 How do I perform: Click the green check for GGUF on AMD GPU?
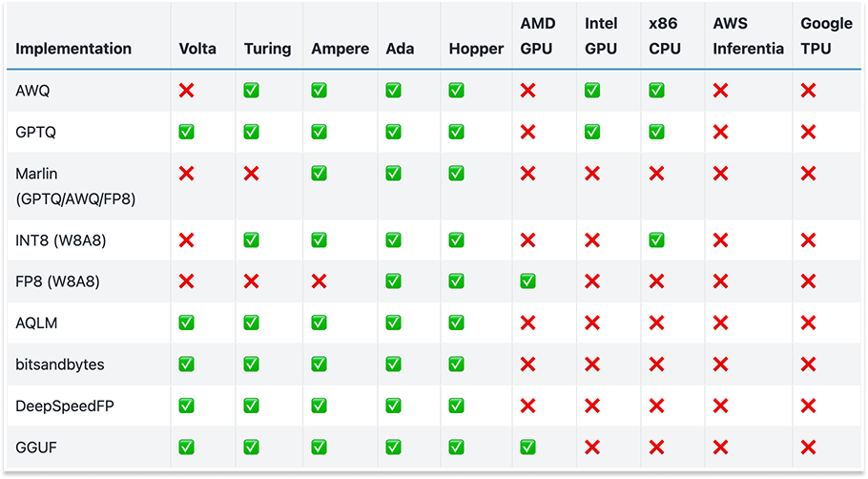527,447
